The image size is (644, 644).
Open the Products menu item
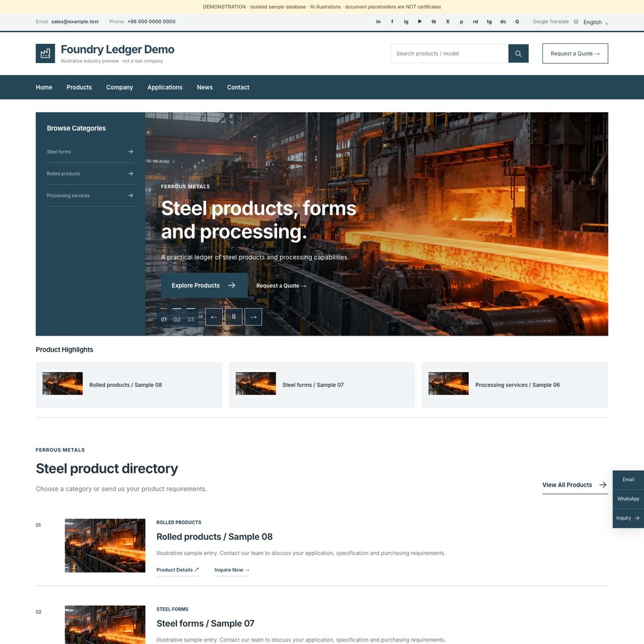[x=79, y=87]
